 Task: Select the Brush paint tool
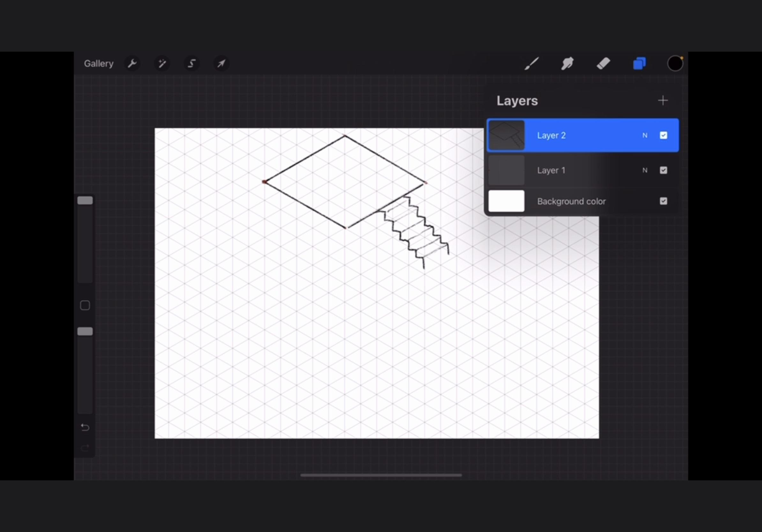531,63
